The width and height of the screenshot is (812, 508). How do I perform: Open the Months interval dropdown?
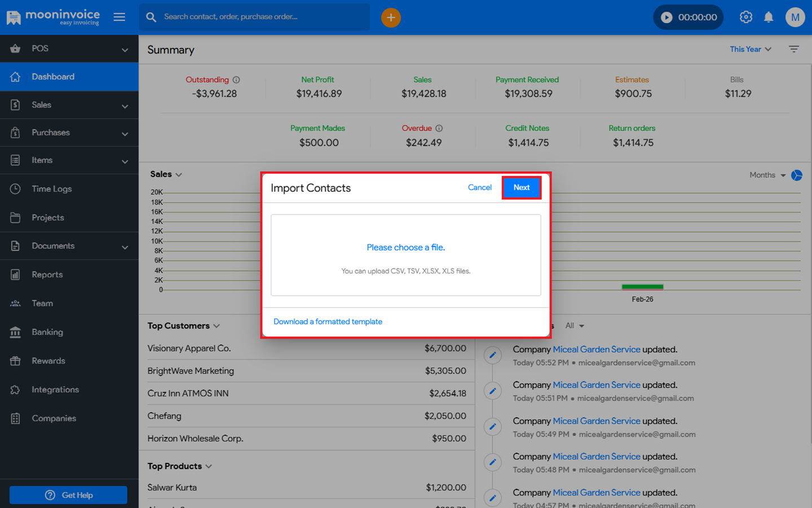point(767,176)
